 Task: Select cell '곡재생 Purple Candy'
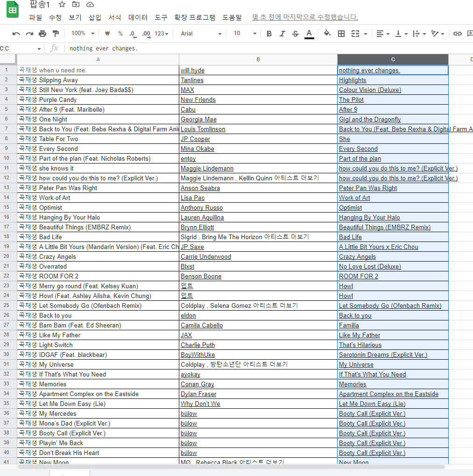pos(98,99)
